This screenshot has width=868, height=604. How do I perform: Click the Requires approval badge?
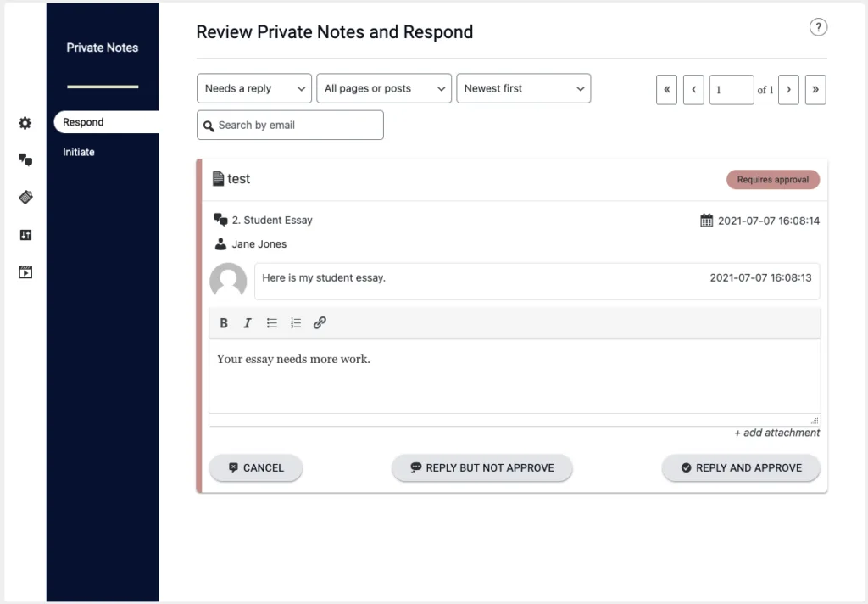(x=773, y=180)
